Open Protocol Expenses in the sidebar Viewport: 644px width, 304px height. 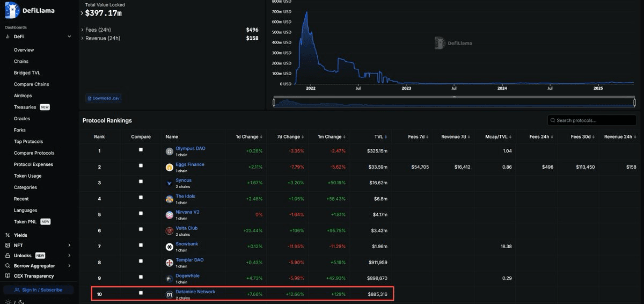pos(33,164)
